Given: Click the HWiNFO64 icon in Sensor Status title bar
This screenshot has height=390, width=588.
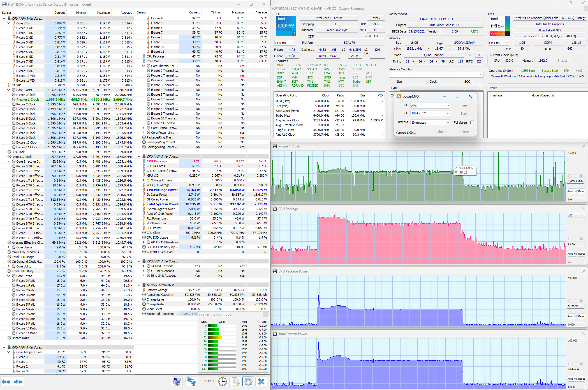Looking at the screenshot, I should click(x=4, y=4).
